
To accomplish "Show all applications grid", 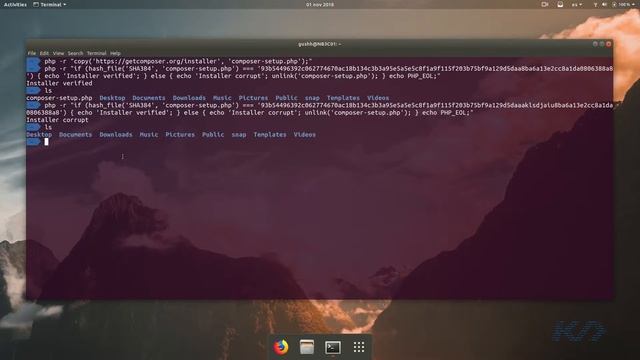I will coord(359,347).
